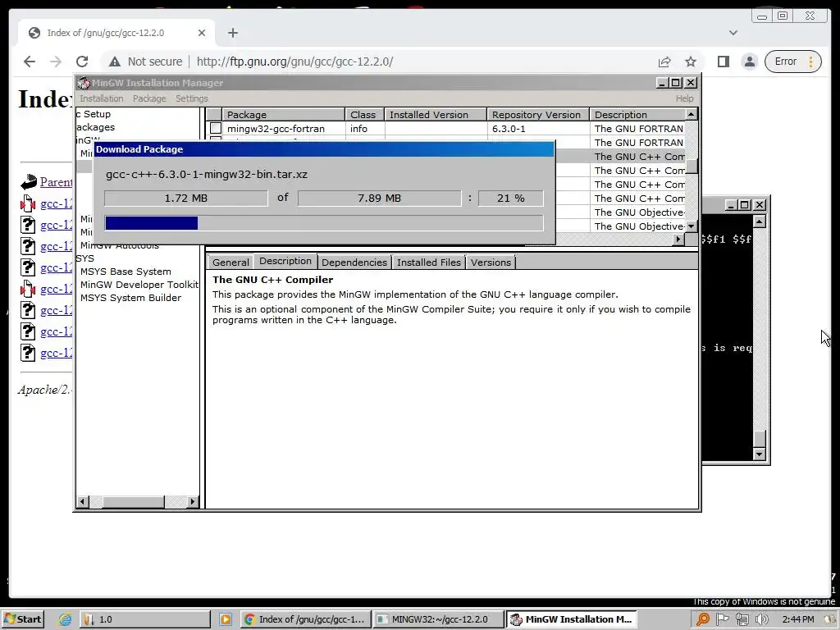Open the Parent Directory link
Viewport: 840px width, 630px height.
pyautogui.click(x=56, y=182)
